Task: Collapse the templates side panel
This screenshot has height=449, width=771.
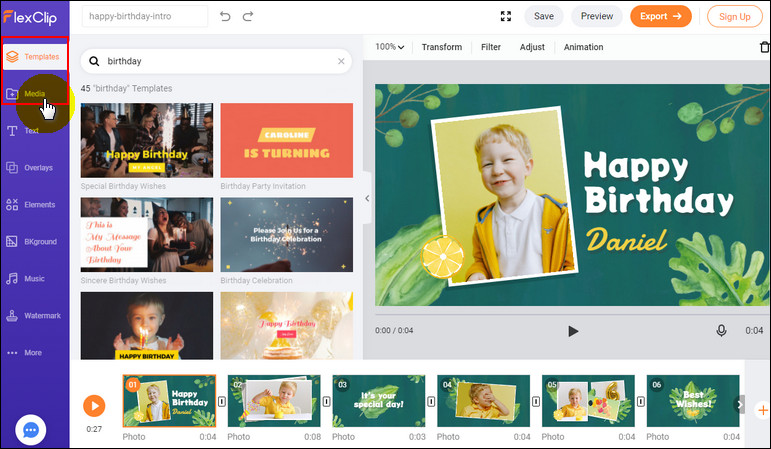Action: 367,199
